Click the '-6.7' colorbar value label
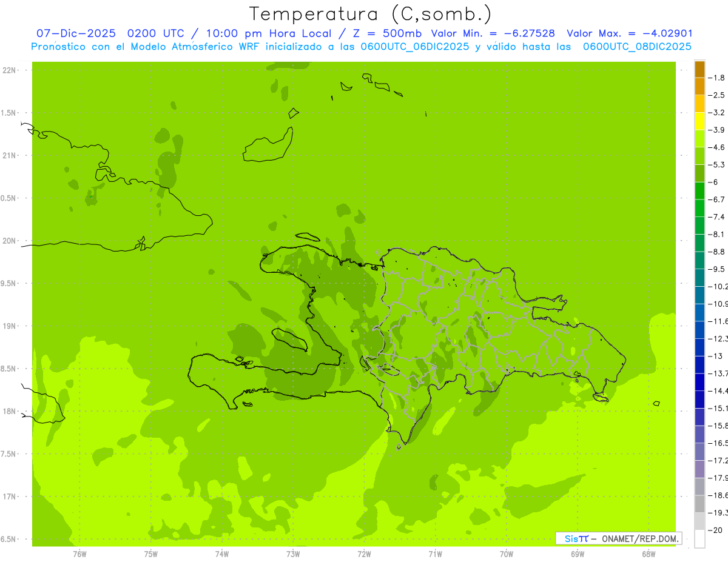This screenshot has width=728, height=562. [717, 199]
